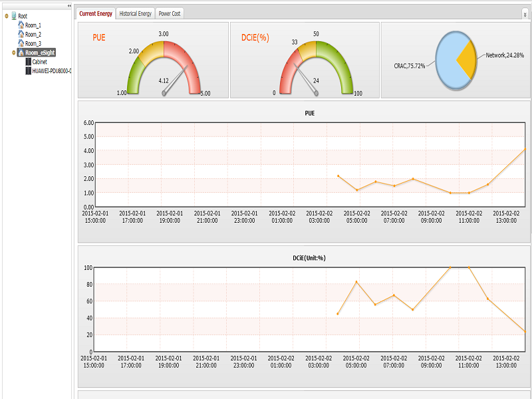The height and width of the screenshot is (399, 532).
Task: Click last PUE chart data point near 4.00
Action: tap(525, 149)
